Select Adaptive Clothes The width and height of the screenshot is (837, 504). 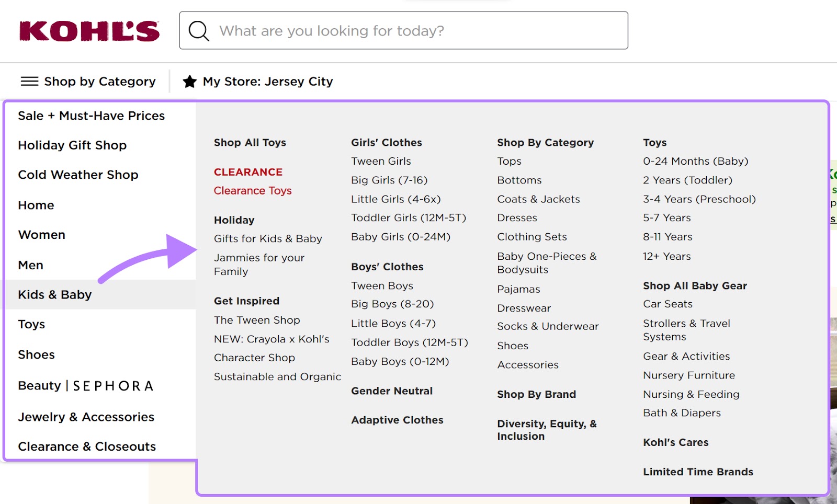click(397, 420)
